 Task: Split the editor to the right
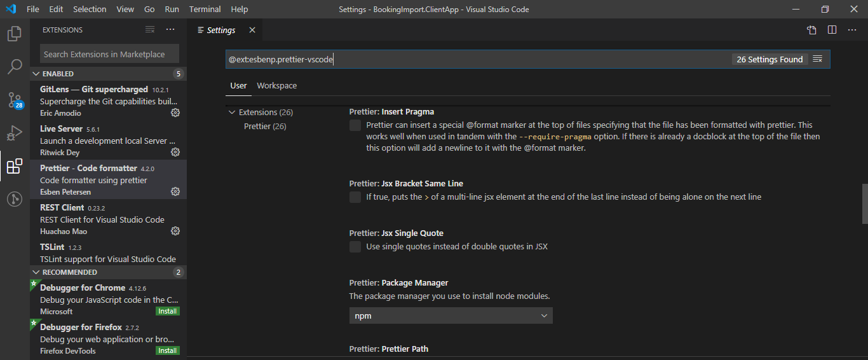click(x=832, y=30)
